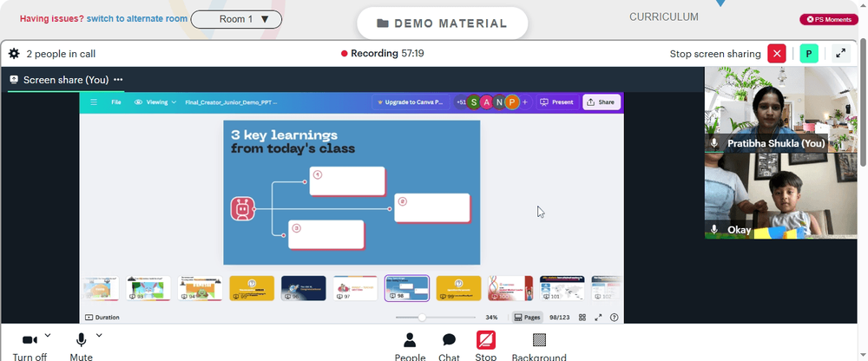Open the Chat bubble icon
868x361 pixels.
[x=449, y=340]
